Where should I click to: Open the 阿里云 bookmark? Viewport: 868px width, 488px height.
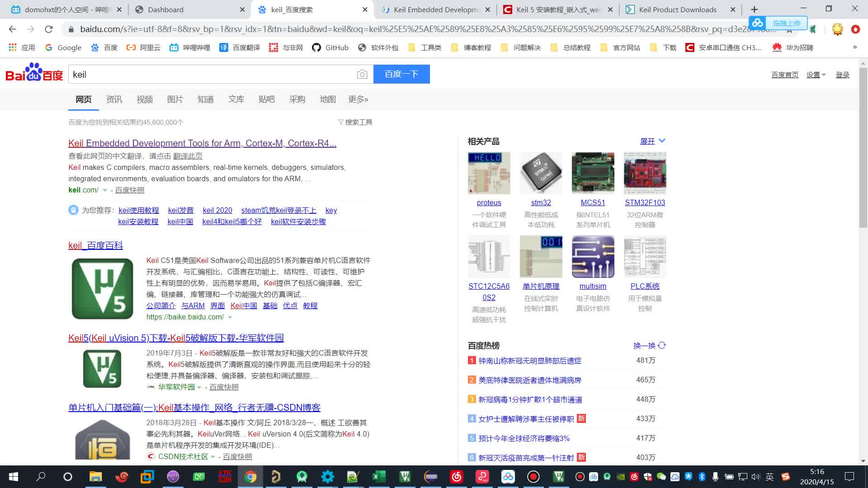coord(143,47)
